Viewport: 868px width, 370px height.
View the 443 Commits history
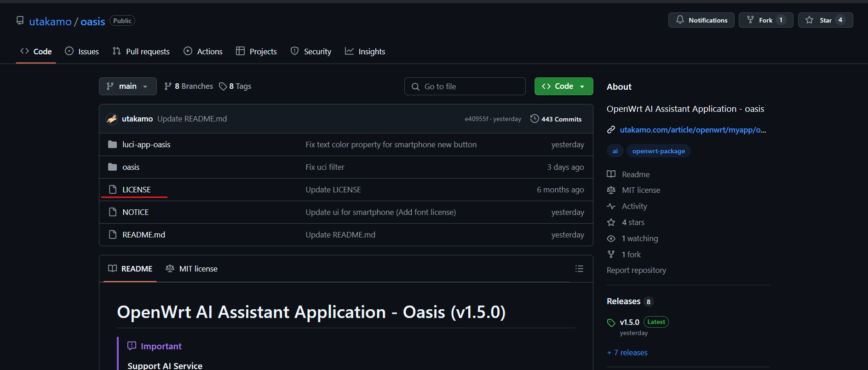556,119
